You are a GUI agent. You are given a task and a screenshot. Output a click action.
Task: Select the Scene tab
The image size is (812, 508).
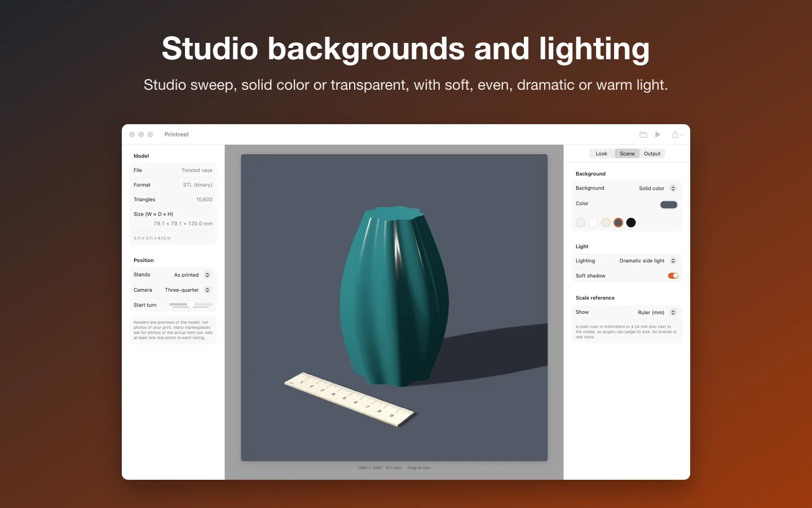point(627,154)
